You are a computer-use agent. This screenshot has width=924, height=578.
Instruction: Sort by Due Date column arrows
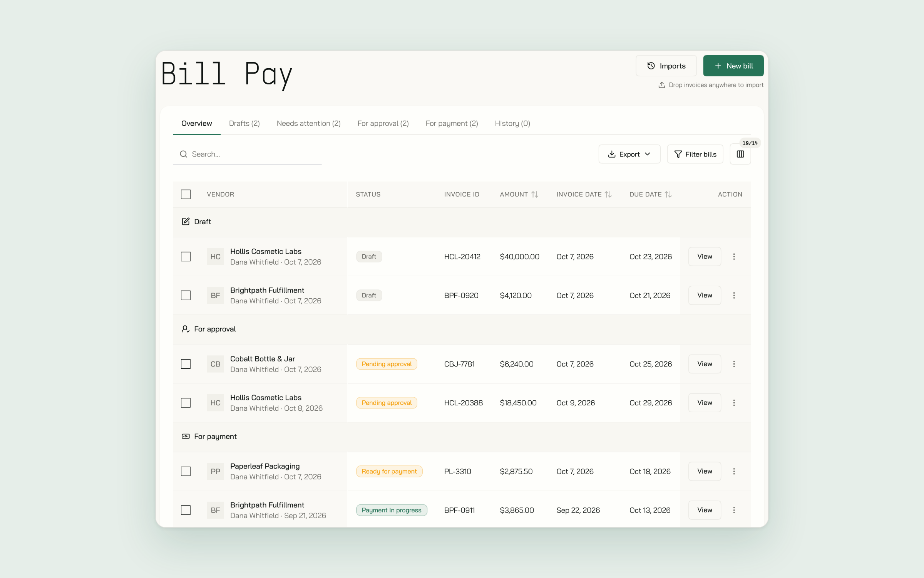(x=668, y=195)
